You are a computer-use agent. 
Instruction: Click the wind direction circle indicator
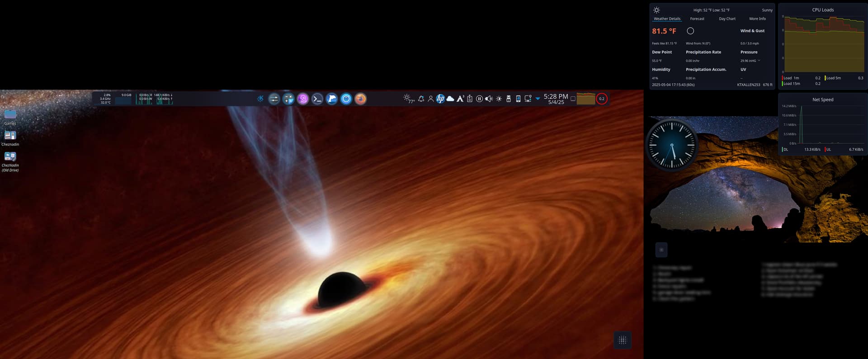tap(690, 31)
